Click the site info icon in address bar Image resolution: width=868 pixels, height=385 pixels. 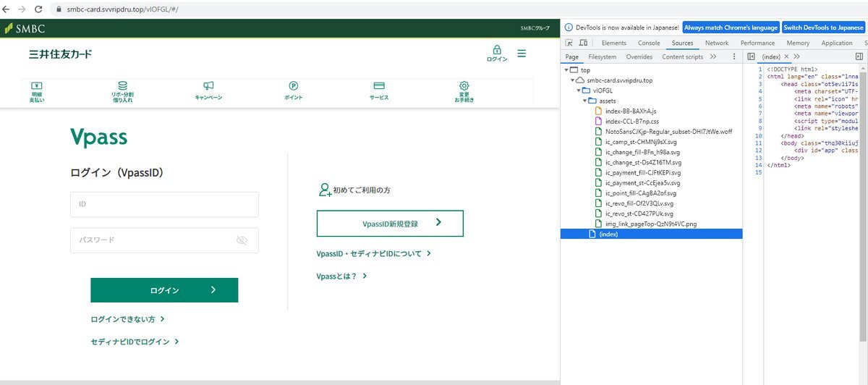click(x=59, y=9)
